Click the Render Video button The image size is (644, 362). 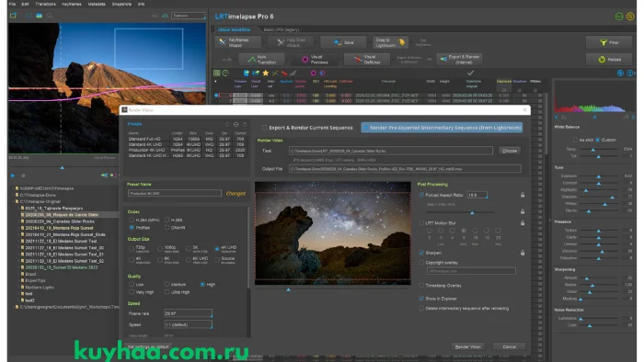coord(467,346)
